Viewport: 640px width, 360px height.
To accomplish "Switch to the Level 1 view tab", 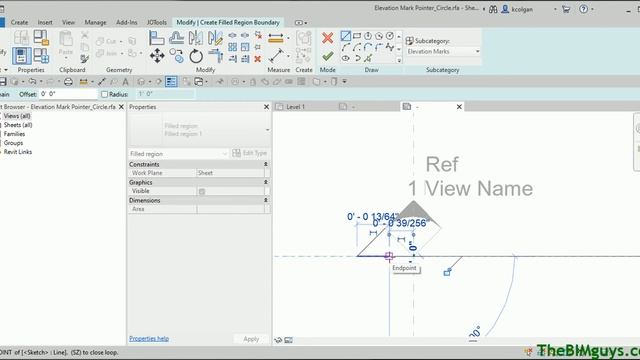I will (296, 107).
